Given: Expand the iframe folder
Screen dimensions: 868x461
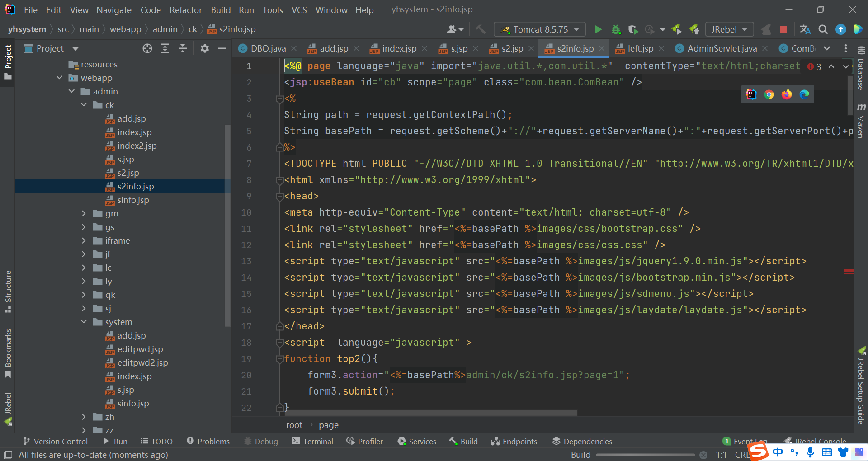Looking at the screenshot, I should pyautogui.click(x=84, y=240).
